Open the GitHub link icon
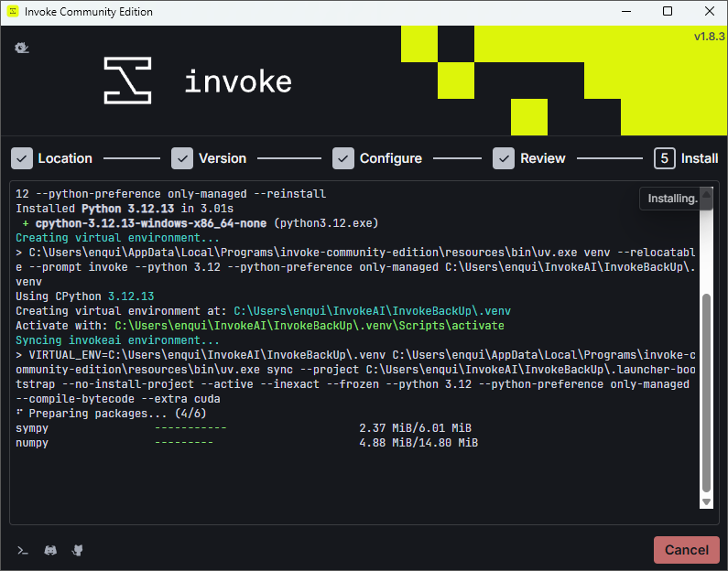Image resolution: width=728 pixels, height=571 pixels. pyautogui.click(x=78, y=550)
